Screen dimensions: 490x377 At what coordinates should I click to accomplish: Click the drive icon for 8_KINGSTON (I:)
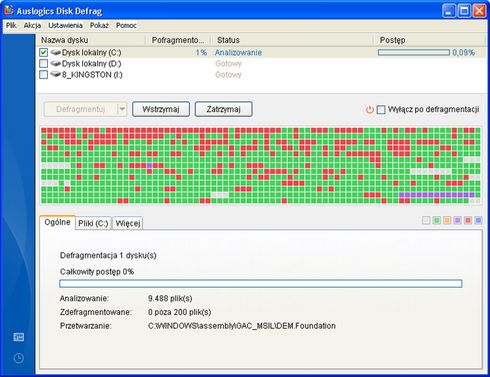pyautogui.click(x=56, y=74)
